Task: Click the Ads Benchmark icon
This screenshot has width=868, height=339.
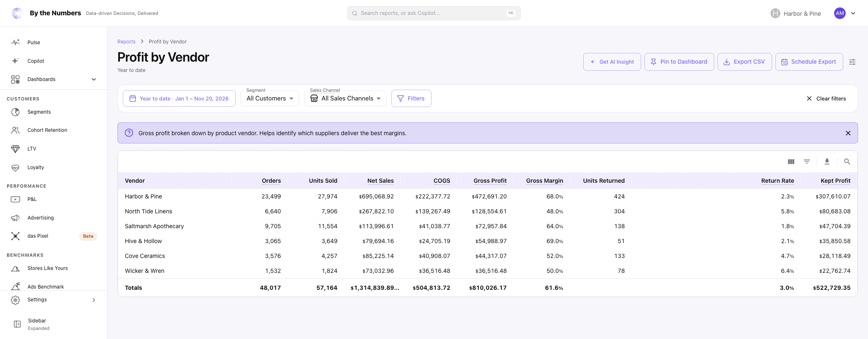Action: 15,286
